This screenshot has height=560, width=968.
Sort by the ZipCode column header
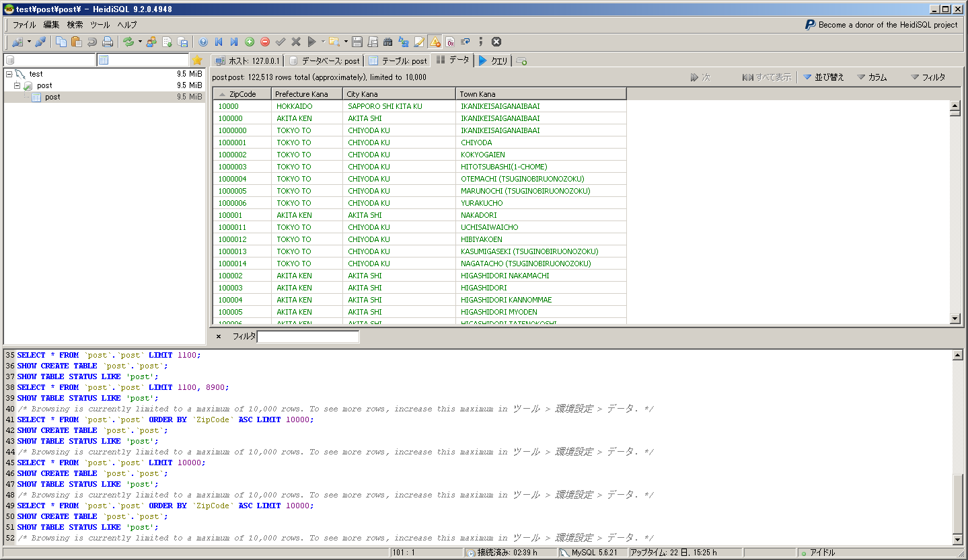coord(242,94)
